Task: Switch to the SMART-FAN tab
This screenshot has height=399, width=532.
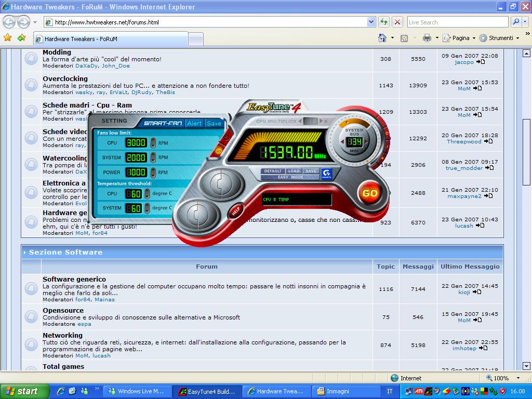Action: 163,123
